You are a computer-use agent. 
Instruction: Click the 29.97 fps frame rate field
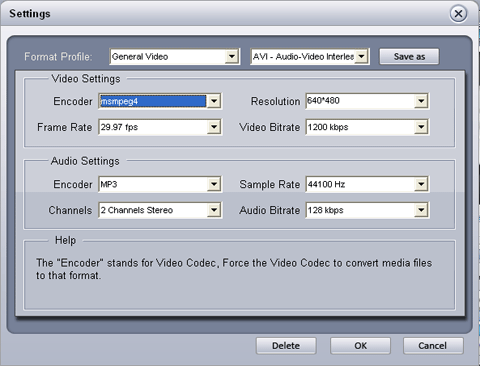pos(153,127)
